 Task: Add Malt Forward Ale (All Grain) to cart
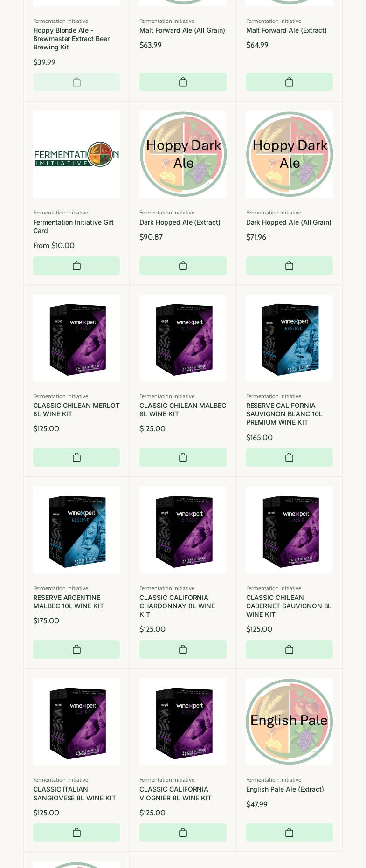coord(183,82)
